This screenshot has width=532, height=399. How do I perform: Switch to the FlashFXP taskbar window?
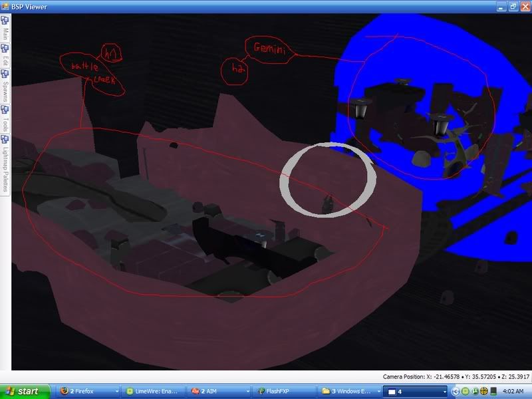[x=285, y=391]
